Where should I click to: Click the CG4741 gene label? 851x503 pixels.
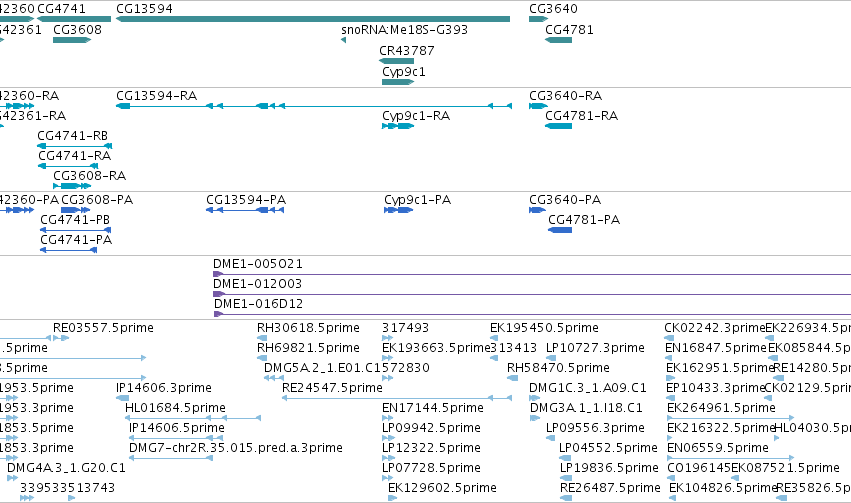coord(61,9)
